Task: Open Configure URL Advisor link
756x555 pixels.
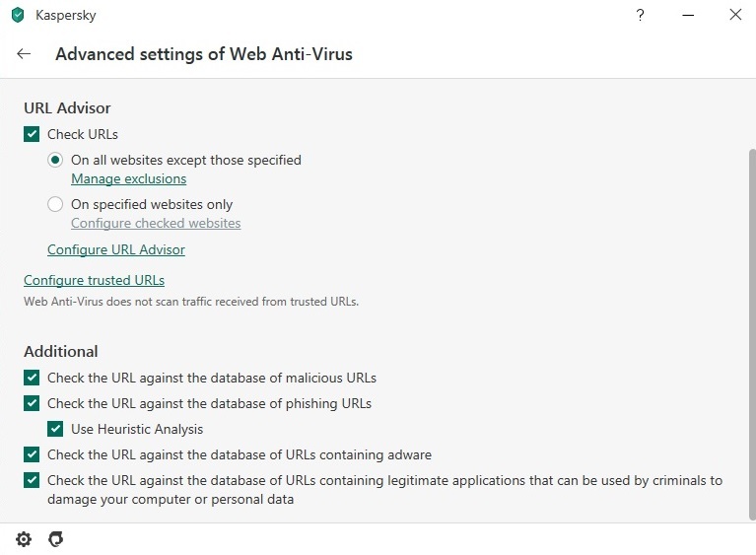Action: pos(116,249)
